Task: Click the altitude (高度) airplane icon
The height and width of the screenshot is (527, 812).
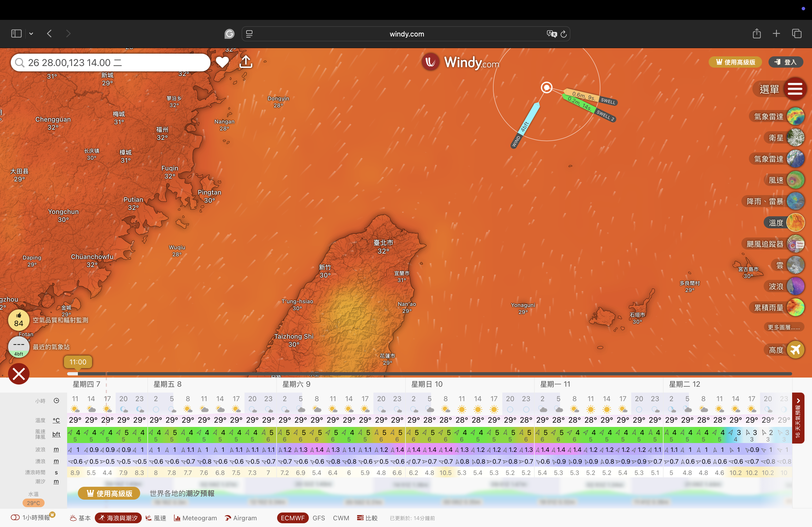Action: pyautogui.click(x=795, y=350)
